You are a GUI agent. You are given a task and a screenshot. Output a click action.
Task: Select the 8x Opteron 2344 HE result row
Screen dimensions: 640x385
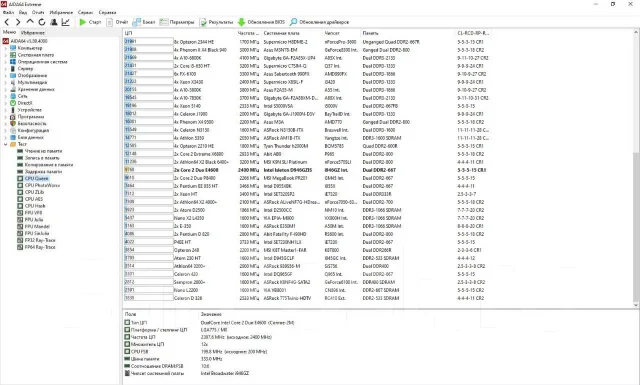coord(306,42)
